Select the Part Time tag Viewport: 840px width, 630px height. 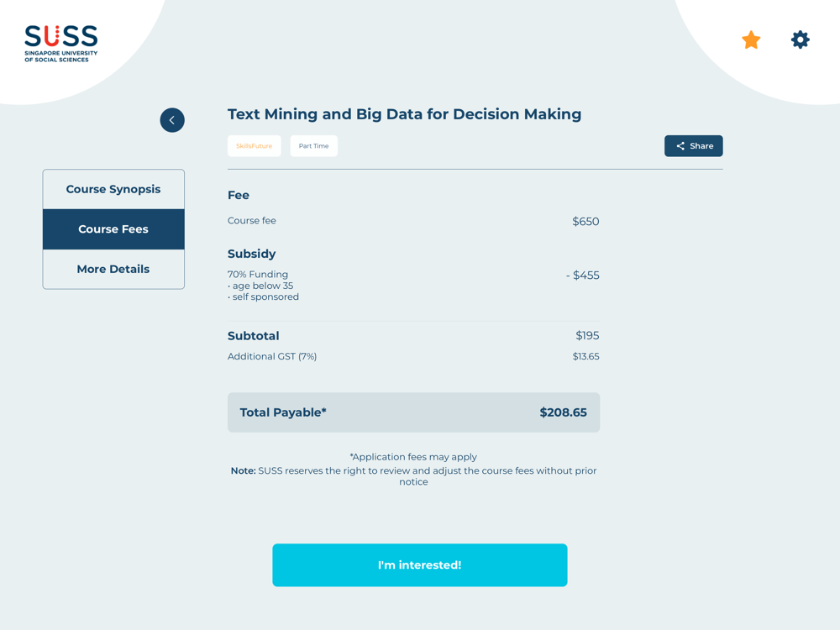(x=313, y=145)
